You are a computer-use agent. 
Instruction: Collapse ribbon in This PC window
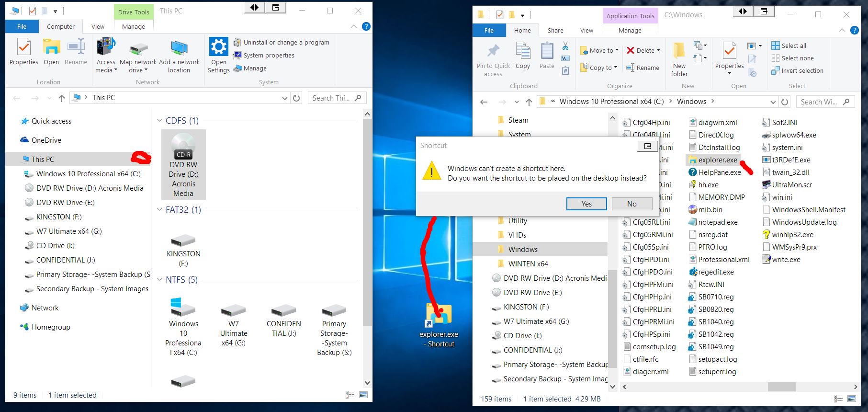(x=353, y=26)
